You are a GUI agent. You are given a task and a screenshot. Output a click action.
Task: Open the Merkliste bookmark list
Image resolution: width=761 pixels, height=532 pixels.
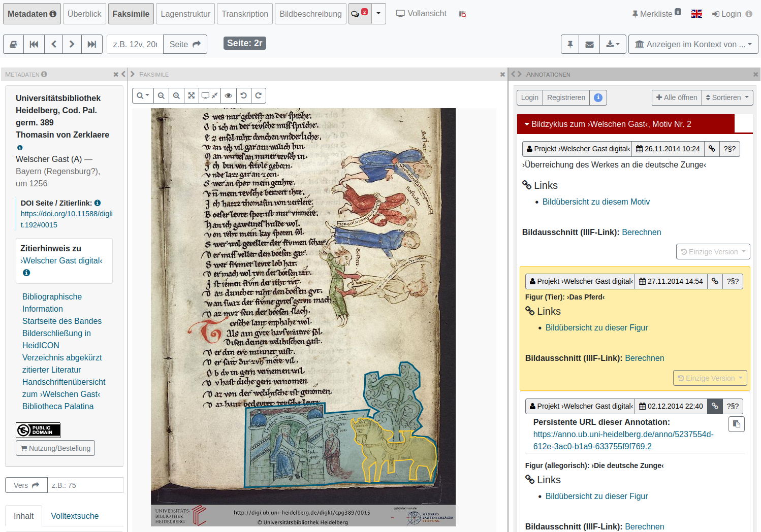point(656,14)
